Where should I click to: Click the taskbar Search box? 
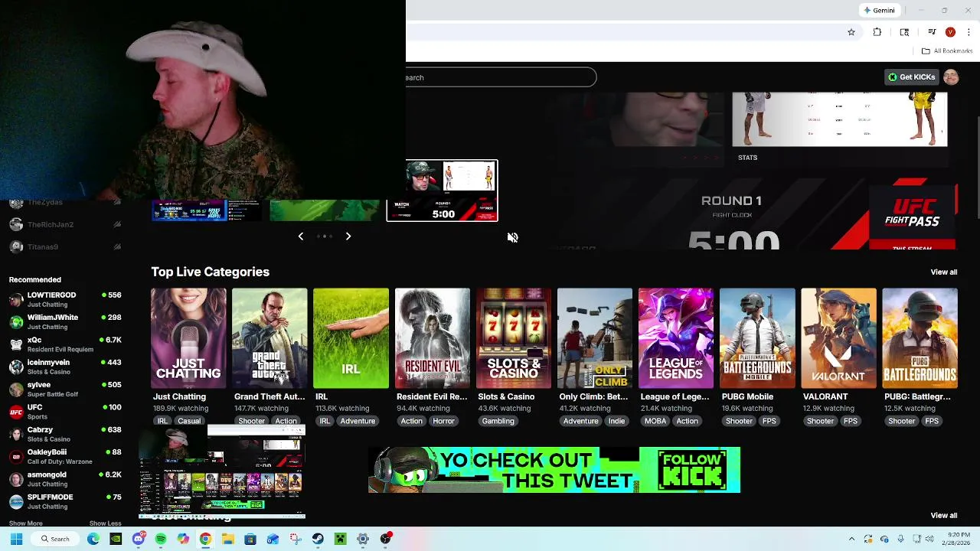57,540
